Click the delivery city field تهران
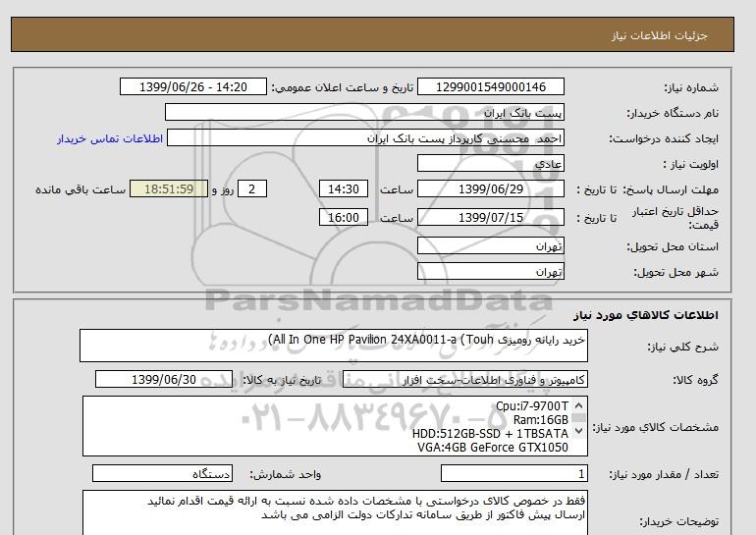Image resolution: width=756 pixels, height=535 pixels. [x=490, y=271]
